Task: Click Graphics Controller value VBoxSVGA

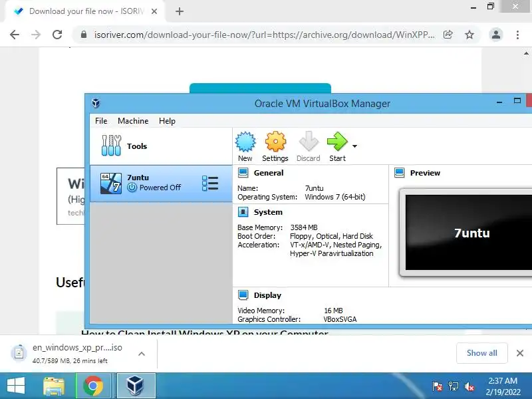Action: (x=340, y=319)
